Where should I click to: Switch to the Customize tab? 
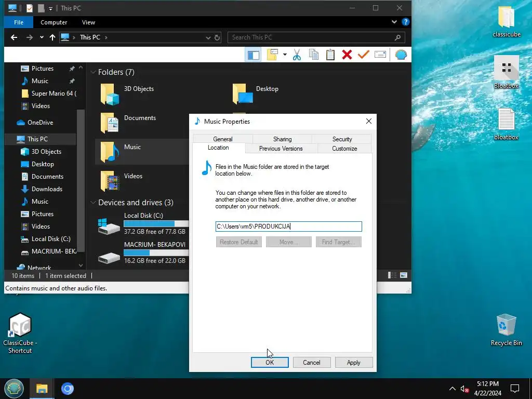[x=344, y=149]
